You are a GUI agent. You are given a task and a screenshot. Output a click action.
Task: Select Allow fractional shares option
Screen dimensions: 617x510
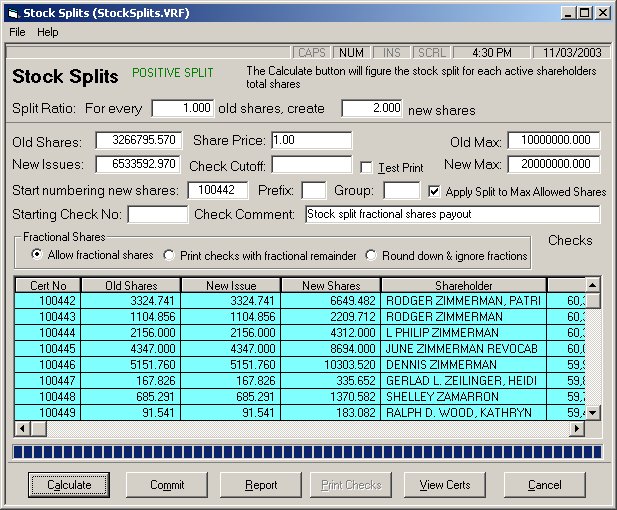tap(38, 255)
